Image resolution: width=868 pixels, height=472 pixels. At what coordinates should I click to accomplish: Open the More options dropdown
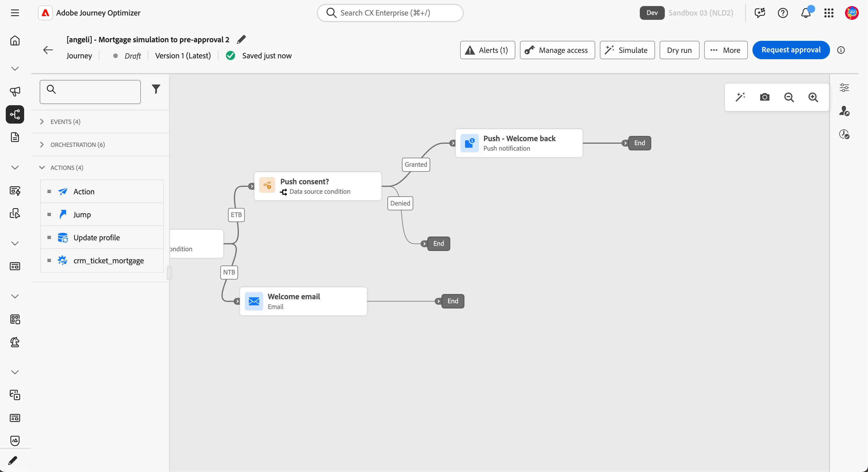pos(726,50)
